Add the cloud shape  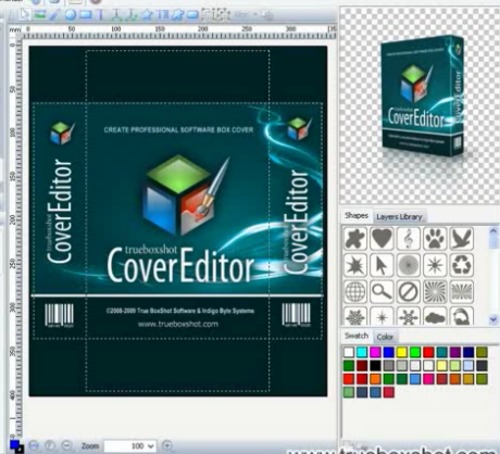(435, 316)
